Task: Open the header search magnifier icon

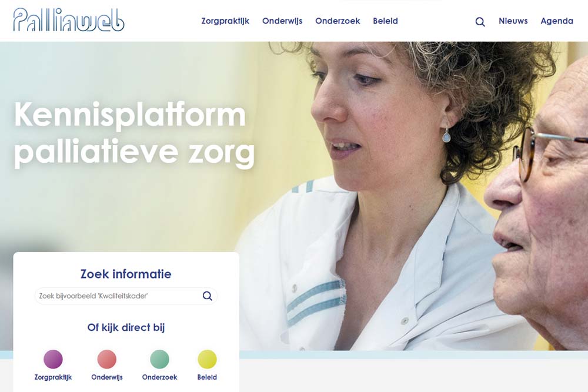Action: 480,22
